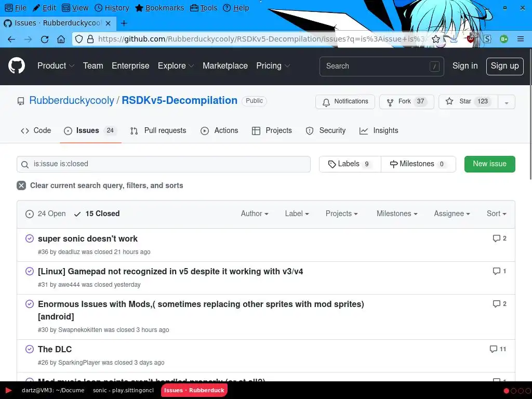
Task: Open the Sort dropdown
Action: click(x=496, y=214)
